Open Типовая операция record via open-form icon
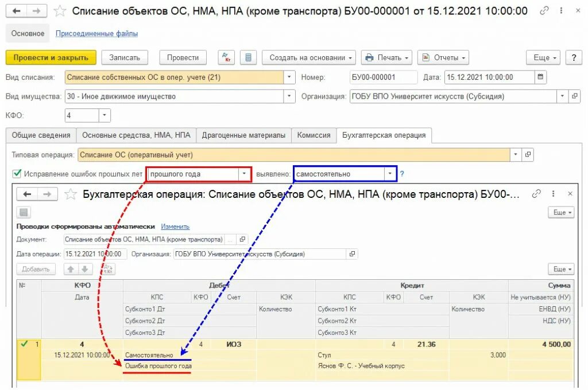The image size is (588, 390). click(528, 154)
